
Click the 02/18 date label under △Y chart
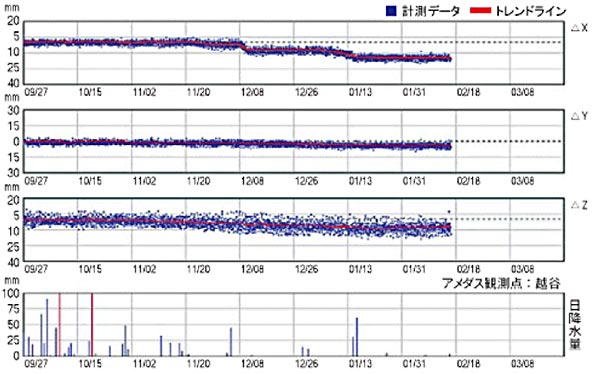coord(468,181)
